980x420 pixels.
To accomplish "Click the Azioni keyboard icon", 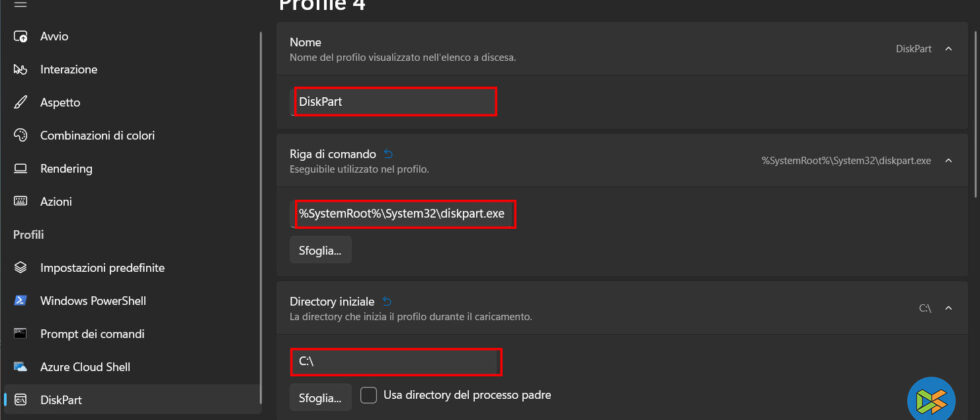I will (20, 202).
